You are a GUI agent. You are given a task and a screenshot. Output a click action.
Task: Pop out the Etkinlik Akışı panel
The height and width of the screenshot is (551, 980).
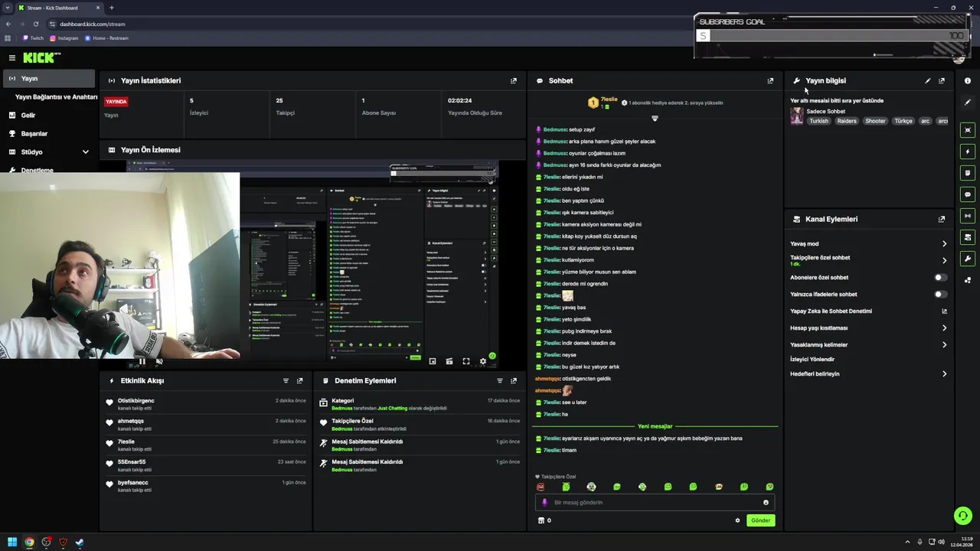[299, 380]
